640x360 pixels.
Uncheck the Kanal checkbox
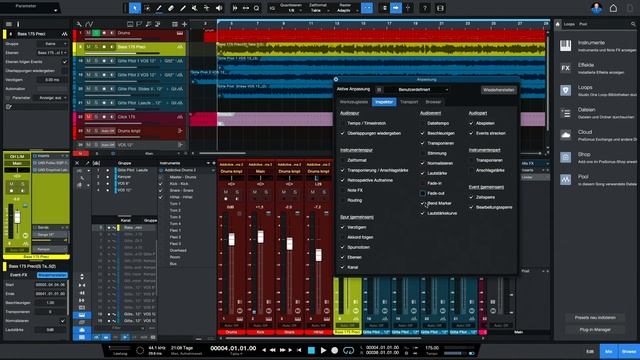pyautogui.click(x=343, y=267)
